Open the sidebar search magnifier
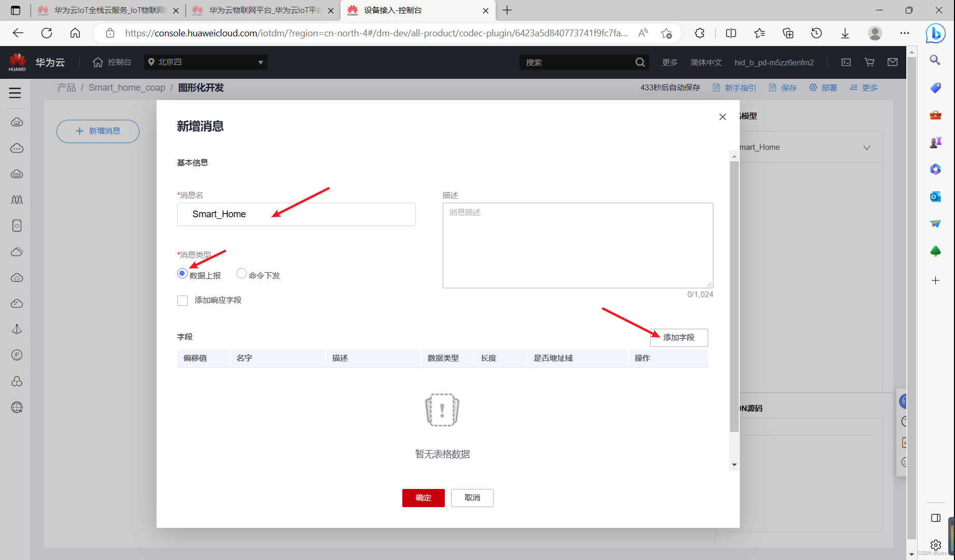This screenshot has height=560, width=955. pyautogui.click(x=935, y=60)
